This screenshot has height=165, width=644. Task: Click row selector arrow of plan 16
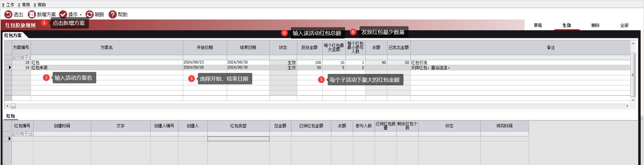coord(8,68)
